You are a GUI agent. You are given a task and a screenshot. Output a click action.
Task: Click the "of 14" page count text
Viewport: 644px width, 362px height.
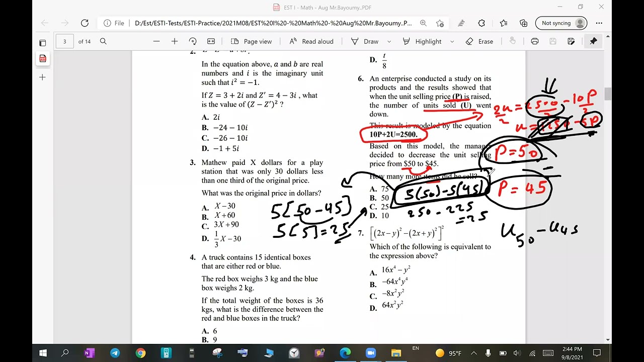click(x=85, y=41)
